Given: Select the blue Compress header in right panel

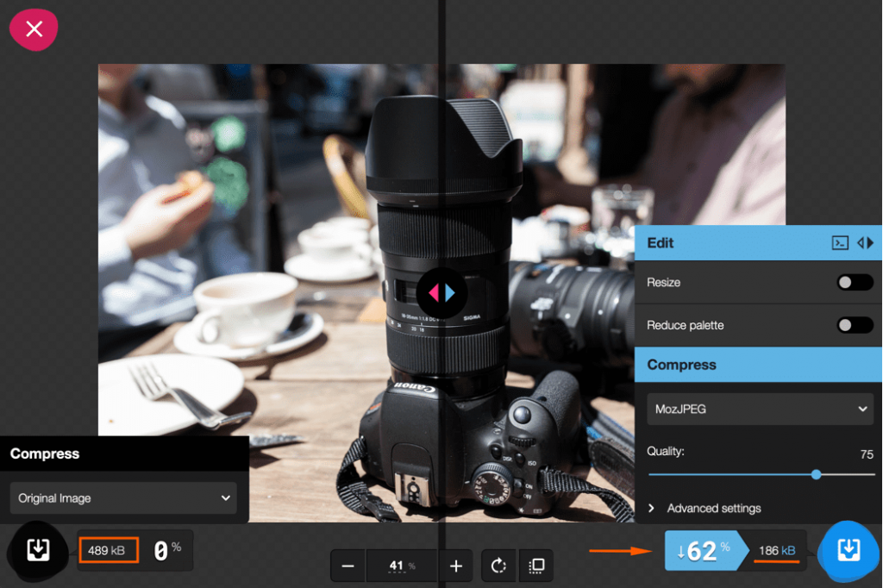Looking at the screenshot, I should coord(759,365).
